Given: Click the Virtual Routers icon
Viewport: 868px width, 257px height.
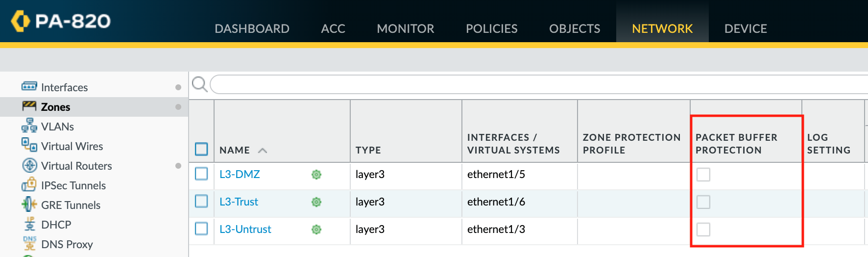Looking at the screenshot, I should point(29,165).
